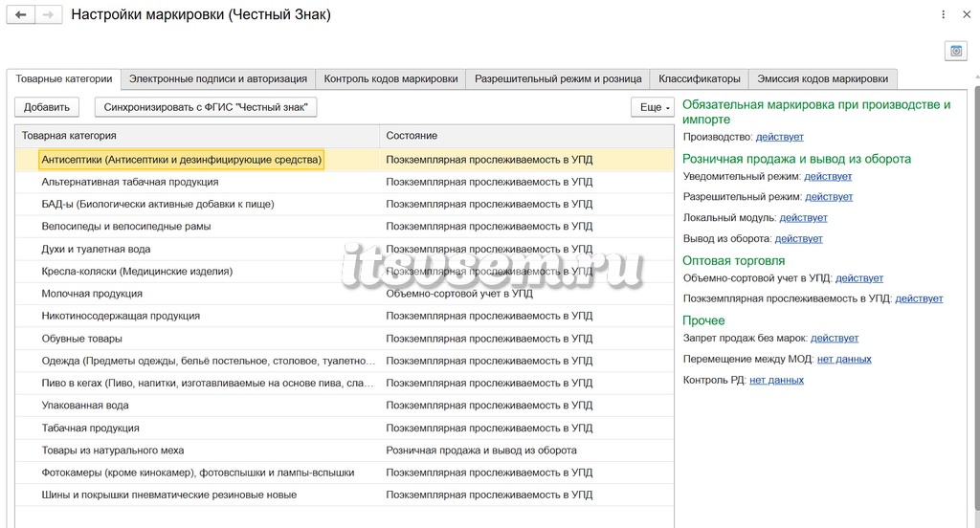Click status cell of Обувные товары row
980x528 pixels.
point(527,339)
